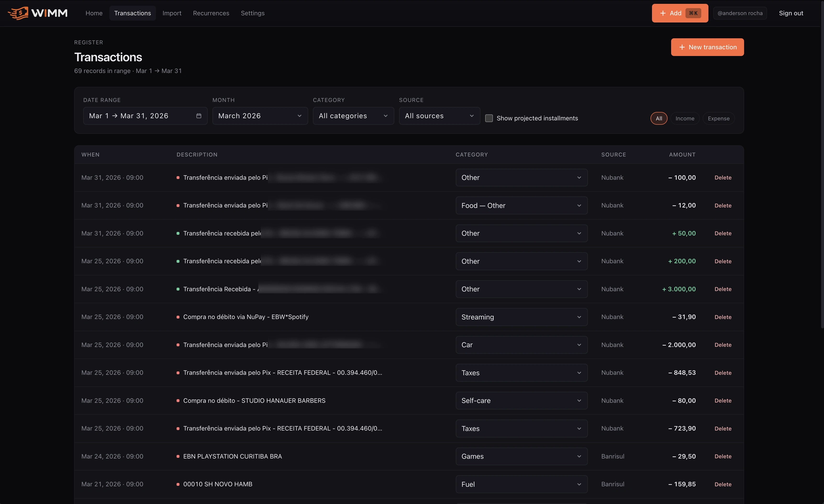Viewport: 824px width, 504px height.
Task: Click the WIMM logo icon
Action: [x=18, y=13]
